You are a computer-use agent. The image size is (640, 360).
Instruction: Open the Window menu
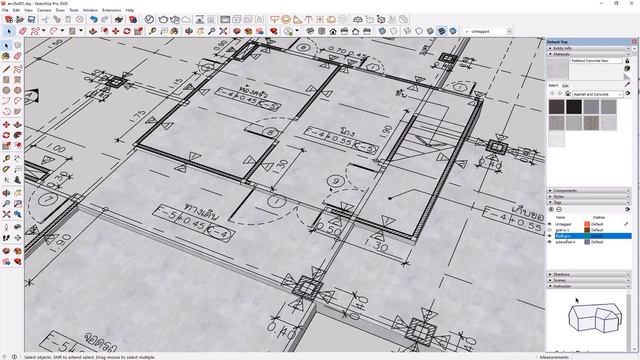(90, 10)
